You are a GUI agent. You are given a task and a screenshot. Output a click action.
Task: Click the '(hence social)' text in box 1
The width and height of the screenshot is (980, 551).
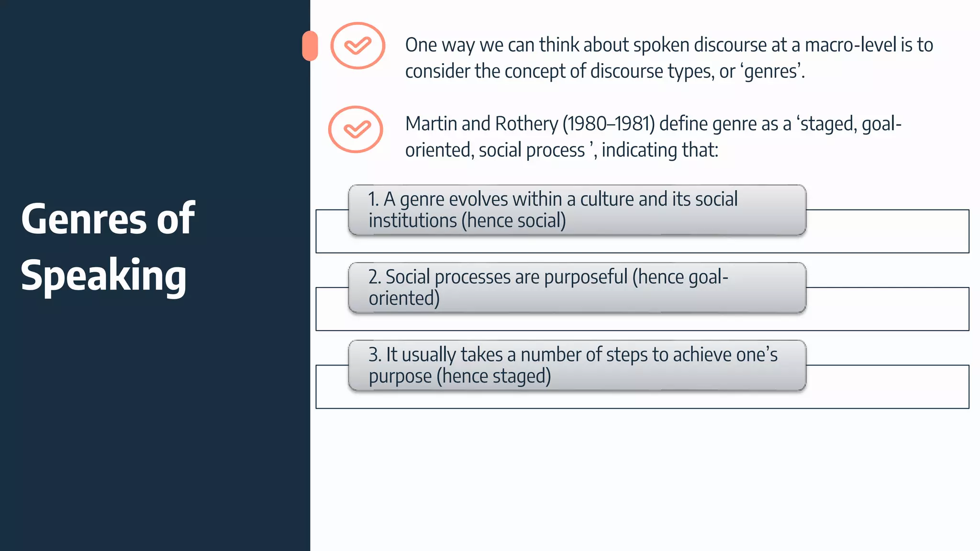click(x=513, y=221)
